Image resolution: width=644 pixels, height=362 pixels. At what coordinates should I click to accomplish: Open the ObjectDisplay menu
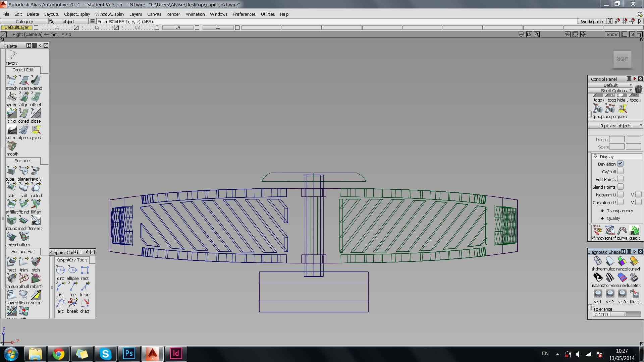77,14
